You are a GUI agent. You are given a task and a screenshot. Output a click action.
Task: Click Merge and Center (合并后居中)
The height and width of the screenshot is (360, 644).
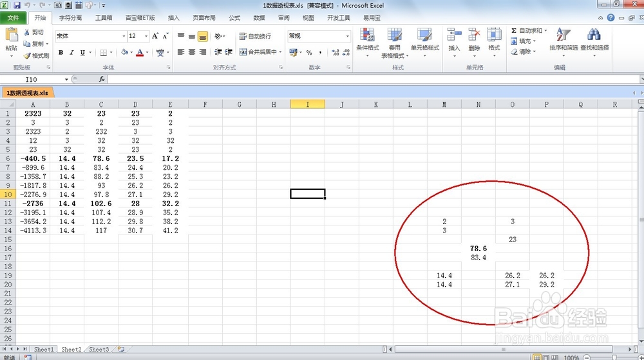coord(258,52)
